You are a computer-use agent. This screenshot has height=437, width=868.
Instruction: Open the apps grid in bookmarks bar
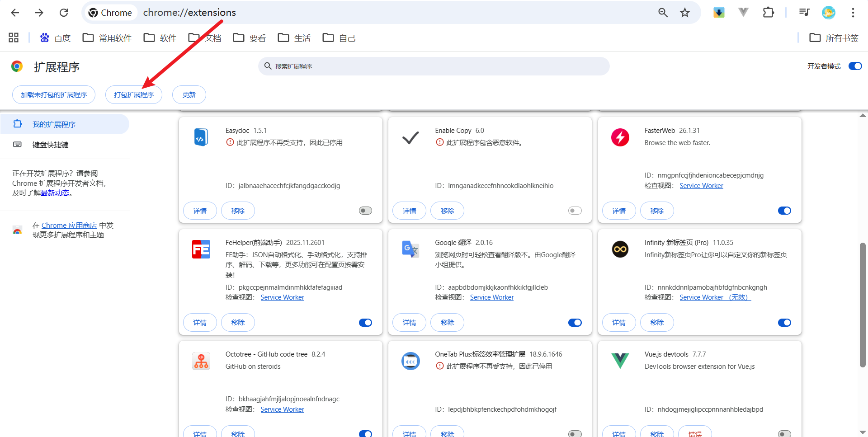(x=14, y=38)
